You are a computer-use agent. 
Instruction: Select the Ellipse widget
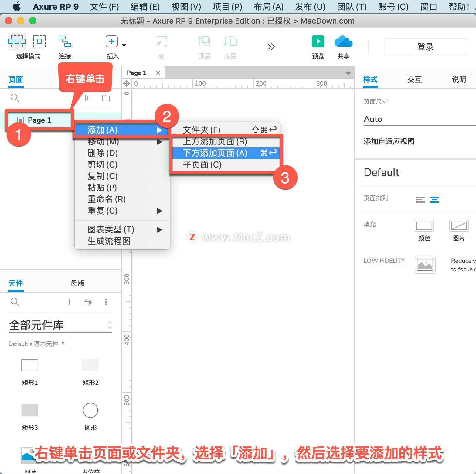pos(90,410)
